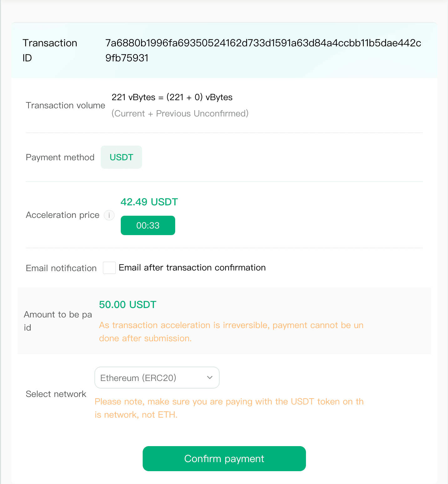Click the 00:33 countdown timer button
Image resolution: width=448 pixels, height=484 pixels.
(x=148, y=225)
